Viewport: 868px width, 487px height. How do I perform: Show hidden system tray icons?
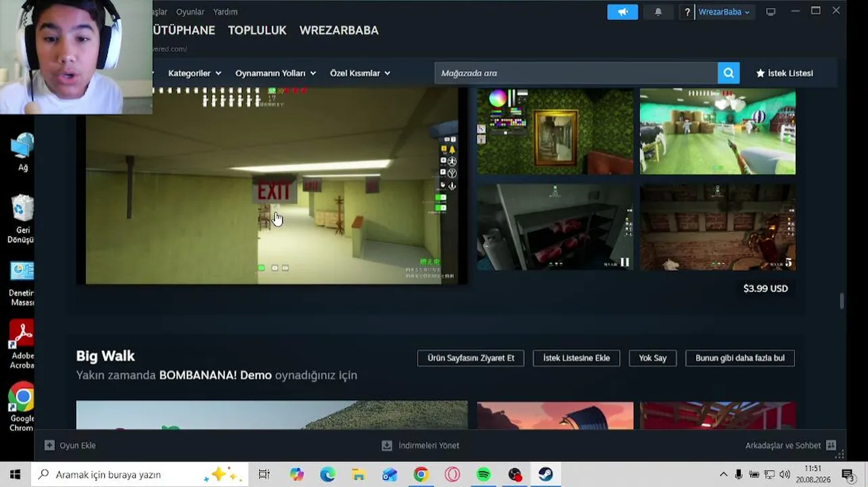pos(723,475)
